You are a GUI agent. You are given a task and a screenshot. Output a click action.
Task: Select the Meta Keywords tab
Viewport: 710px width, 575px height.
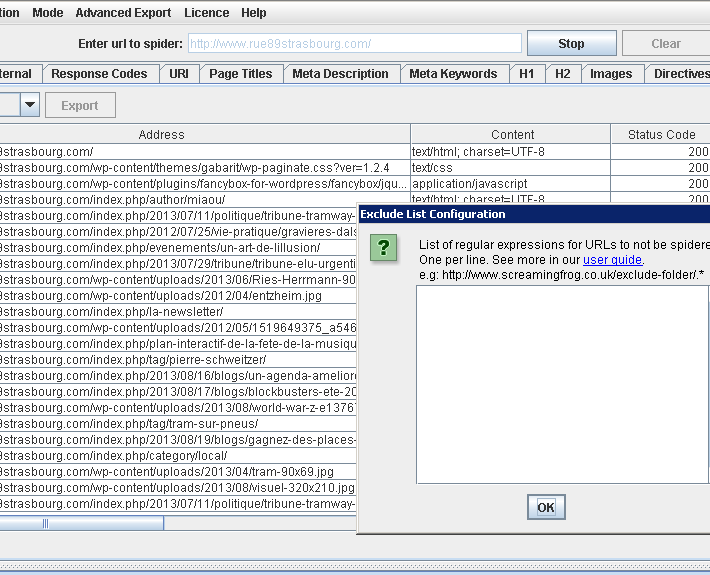point(453,74)
